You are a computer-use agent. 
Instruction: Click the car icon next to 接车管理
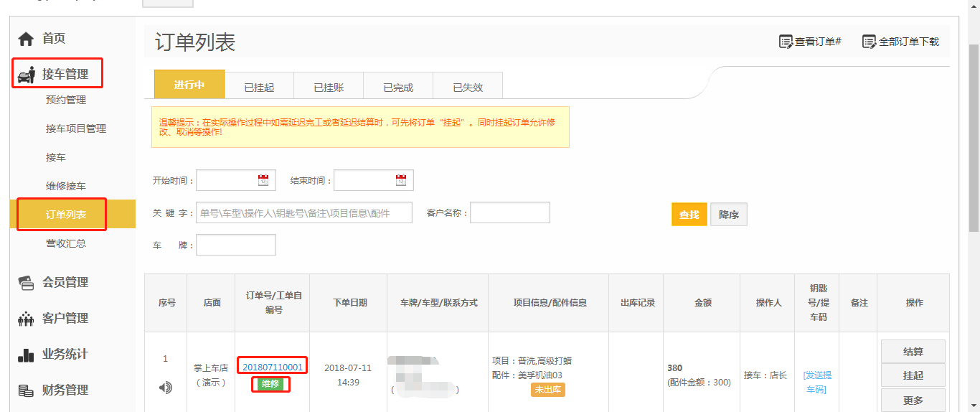click(x=27, y=75)
